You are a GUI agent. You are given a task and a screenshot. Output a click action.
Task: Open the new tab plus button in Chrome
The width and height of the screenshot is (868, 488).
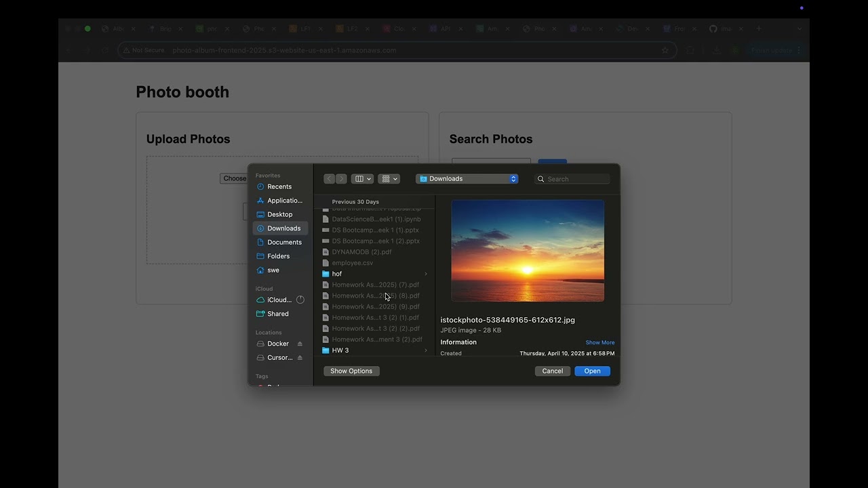pyautogui.click(x=759, y=28)
